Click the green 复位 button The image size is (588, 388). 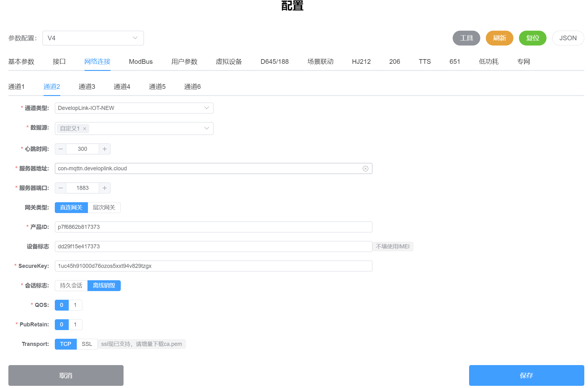click(x=533, y=38)
